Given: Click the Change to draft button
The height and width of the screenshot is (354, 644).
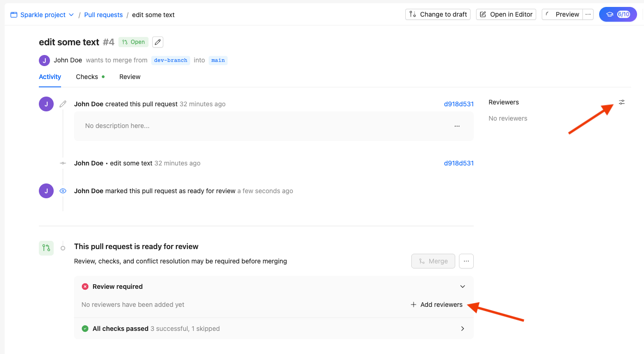Looking at the screenshot, I should click(438, 14).
